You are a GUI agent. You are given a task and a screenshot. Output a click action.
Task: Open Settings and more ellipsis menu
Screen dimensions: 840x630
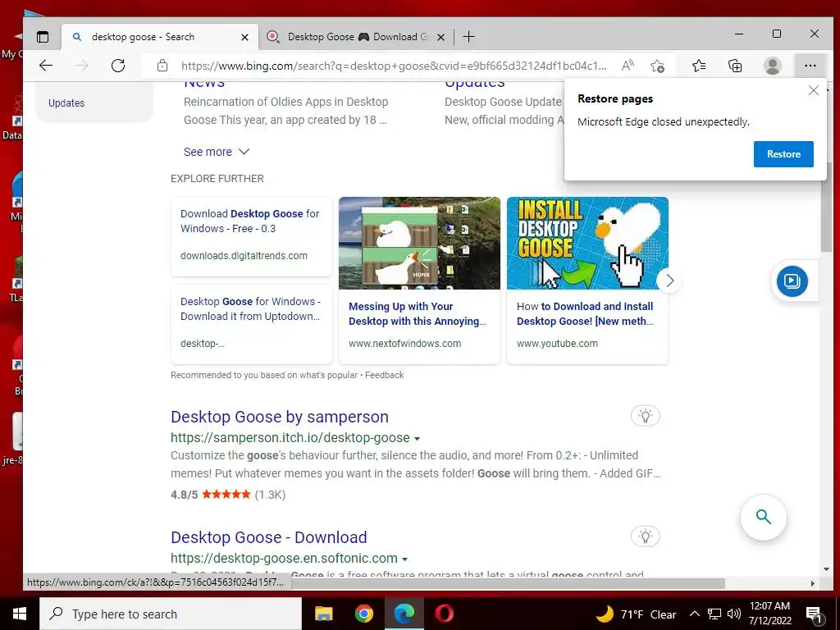coord(810,66)
